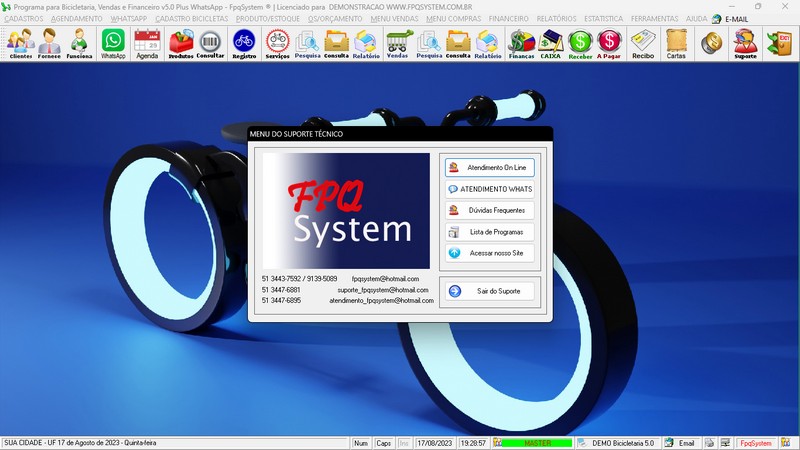Screen dimensions: 800x450
Task: Expand the RELATÓRIOS menu
Action: click(557, 19)
